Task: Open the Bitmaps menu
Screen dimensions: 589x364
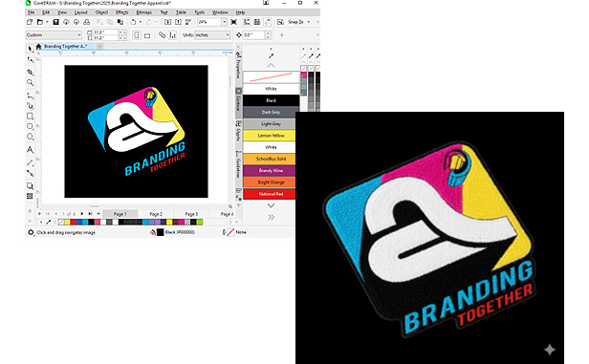Action: (143, 12)
